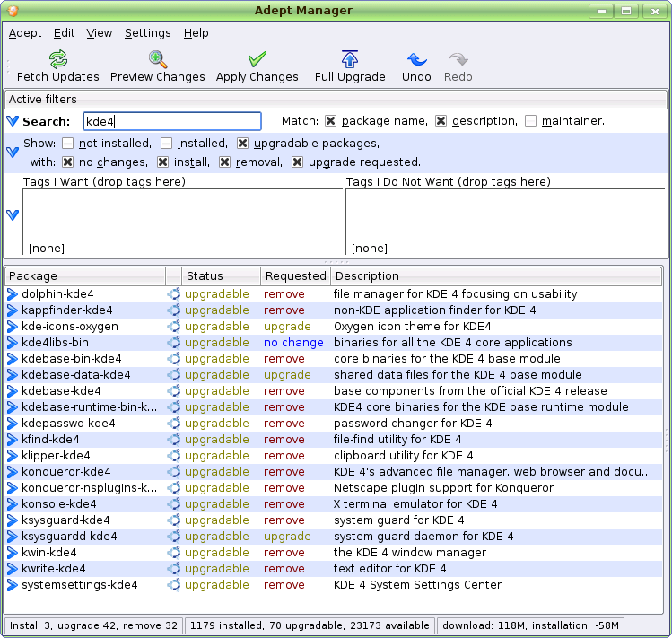The width and height of the screenshot is (672, 638).
Task: Click the package icon beside kwin-kde4 status
Action: pyautogui.click(x=173, y=553)
